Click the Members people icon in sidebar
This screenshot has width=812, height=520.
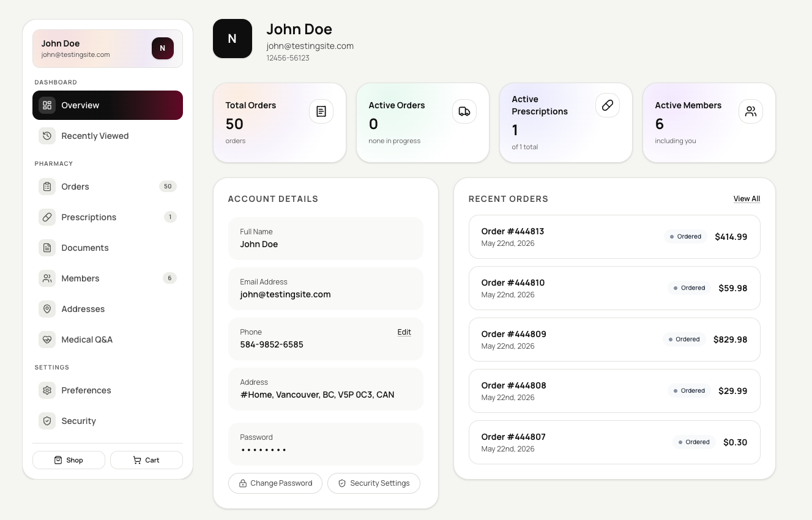(47, 278)
